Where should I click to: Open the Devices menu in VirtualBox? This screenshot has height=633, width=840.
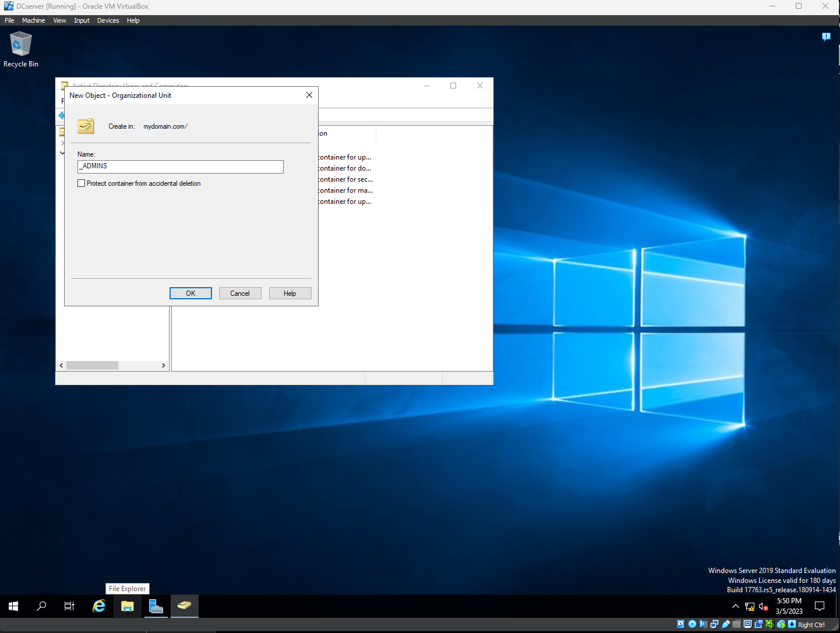pyautogui.click(x=108, y=20)
